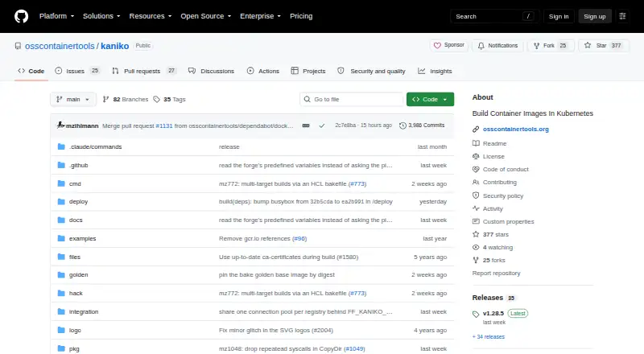Screen dimensions: 644x354
Task: Switch to the Issues tab
Action: click(77, 71)
